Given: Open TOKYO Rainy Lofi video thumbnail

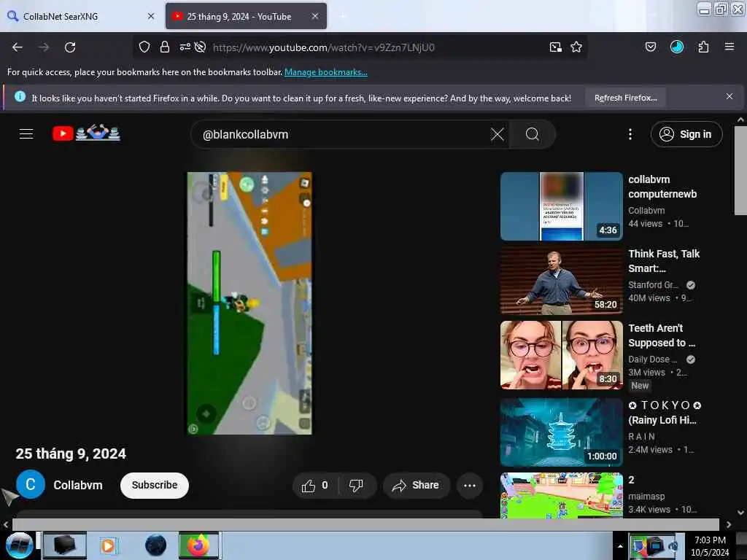Looking at the screenshot, I should 562,432.
